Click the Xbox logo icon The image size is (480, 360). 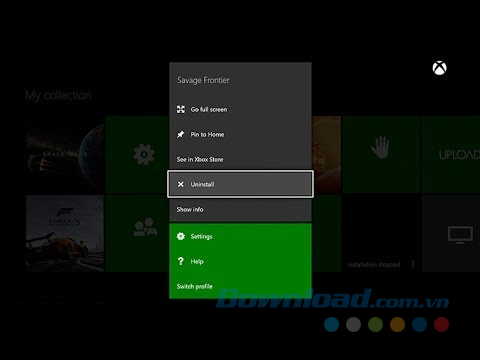point(439,68)
